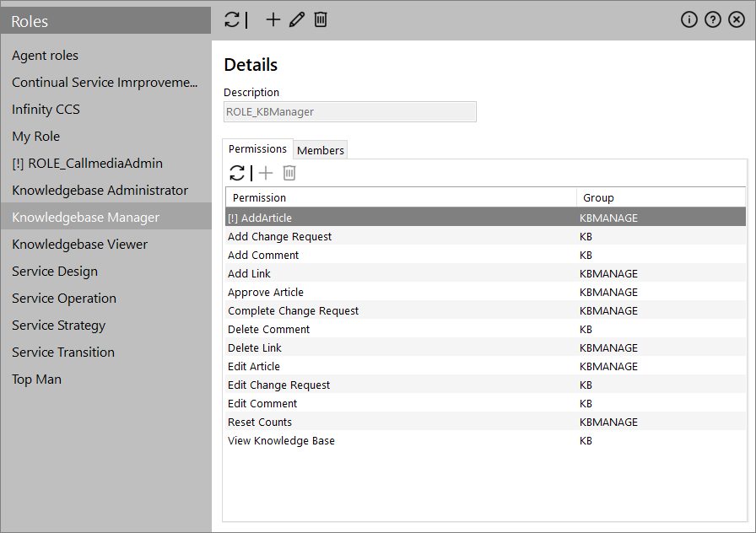The height and width of the screenshot is (533, 756).
Task: Select the Service Transition role
Action: [106, 353]
